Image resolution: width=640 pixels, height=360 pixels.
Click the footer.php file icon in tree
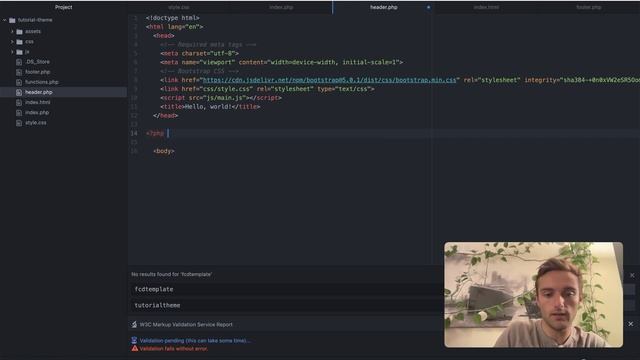tap(19, 72)
